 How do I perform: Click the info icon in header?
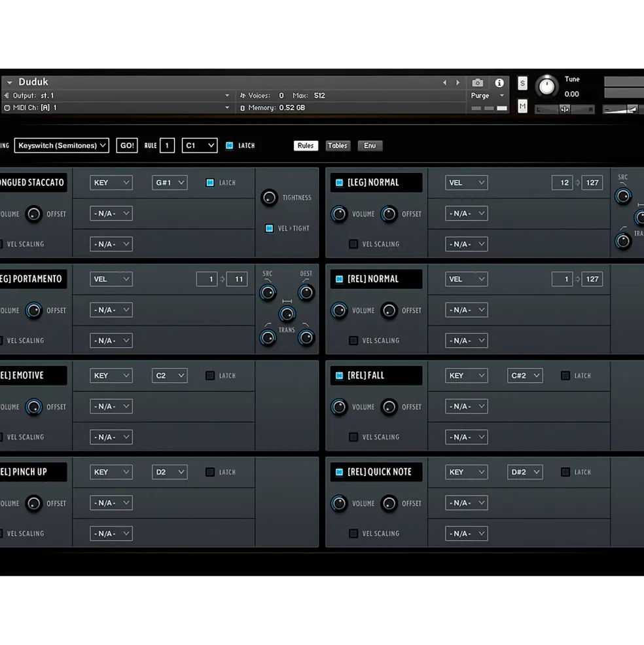click(x=499, y=83)
